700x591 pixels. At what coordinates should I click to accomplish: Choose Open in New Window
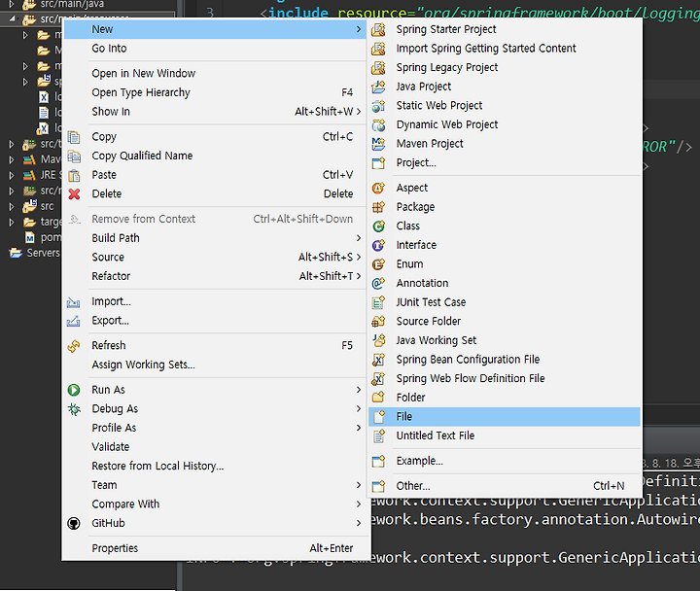(x=144, y=74)
